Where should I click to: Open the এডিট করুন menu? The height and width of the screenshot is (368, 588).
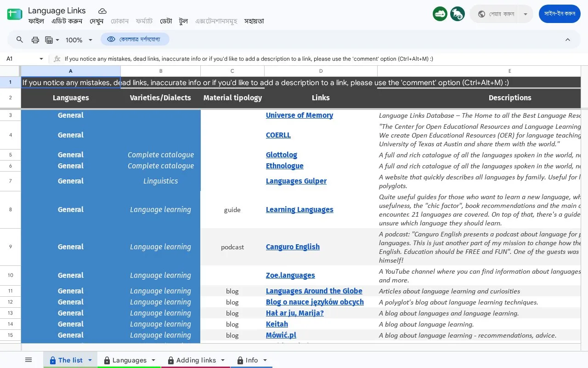pyautogui.click(x=67, y=21)
